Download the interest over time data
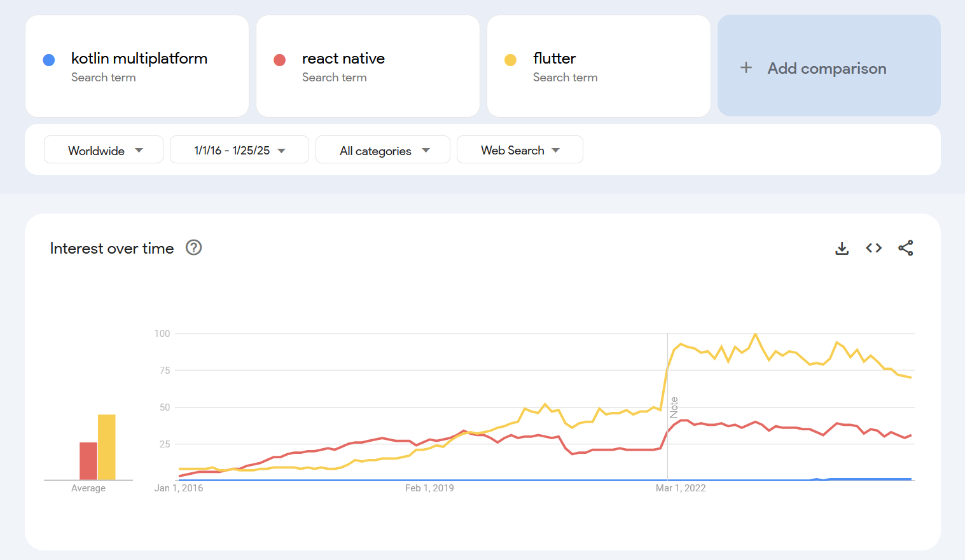 click(x=842, y=248)
